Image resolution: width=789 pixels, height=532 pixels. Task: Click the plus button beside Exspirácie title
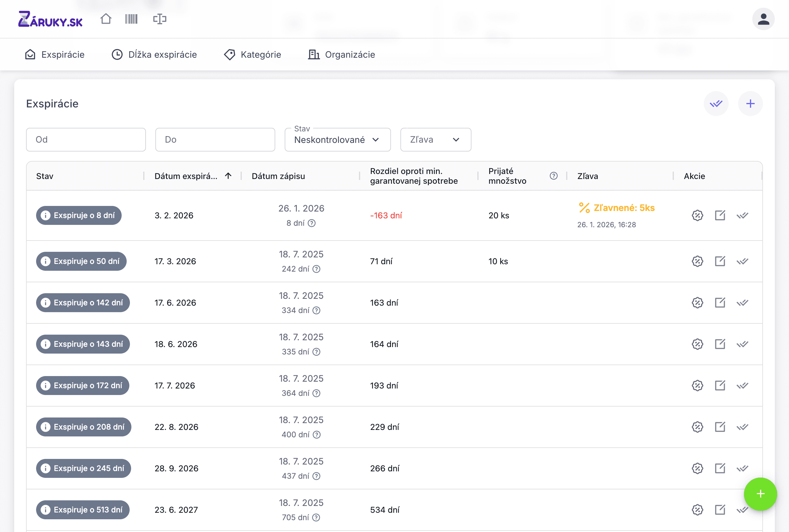tap(750, 104)
